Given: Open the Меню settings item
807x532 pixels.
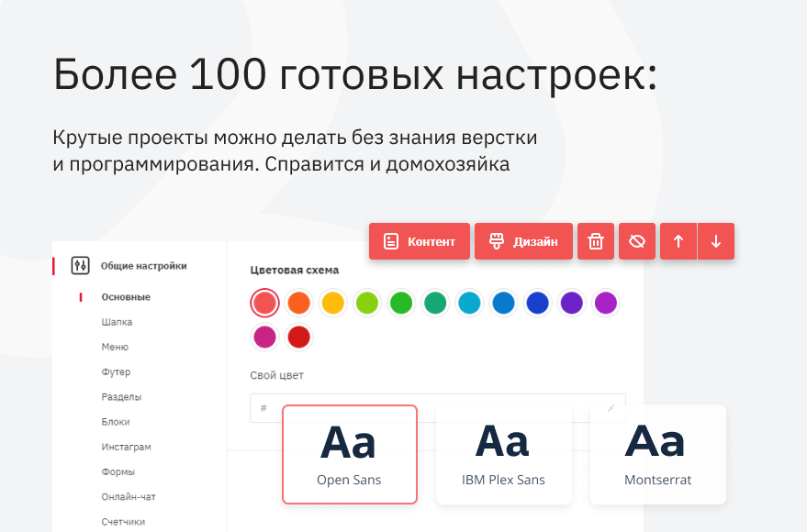Looking at the screenshot, I should pyautogui.click(x=115, y=347).
